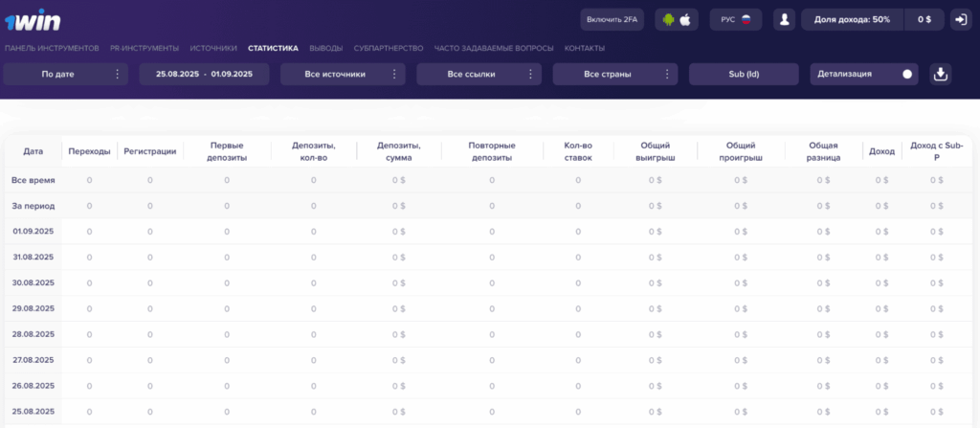
Task: Click the 'Доля дохода: 50%' button
Action: (x=852, y=19)
